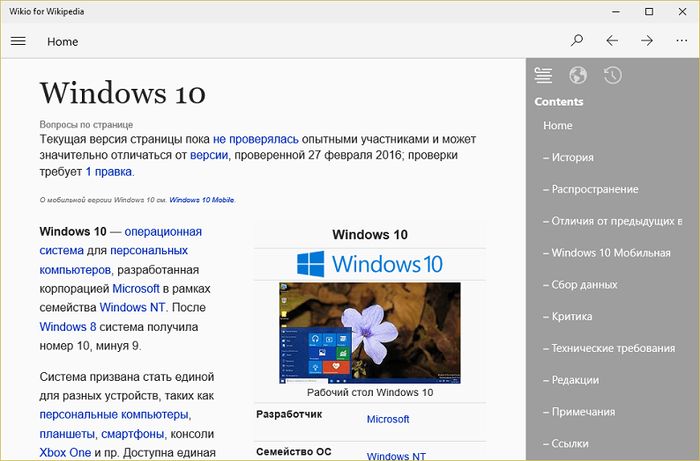Jump to the Распространение section
This screenshot has height=461, width=700.
click(x=591, y=189)
